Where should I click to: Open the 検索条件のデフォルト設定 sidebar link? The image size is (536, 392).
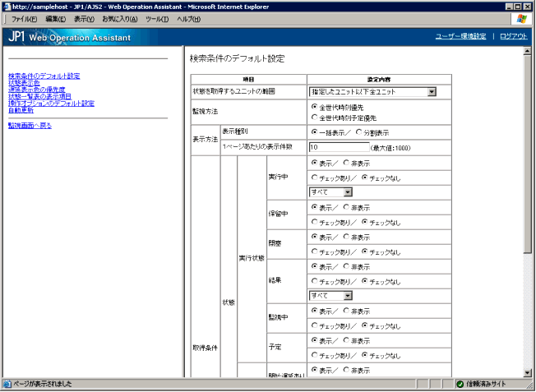coord(44,76)
